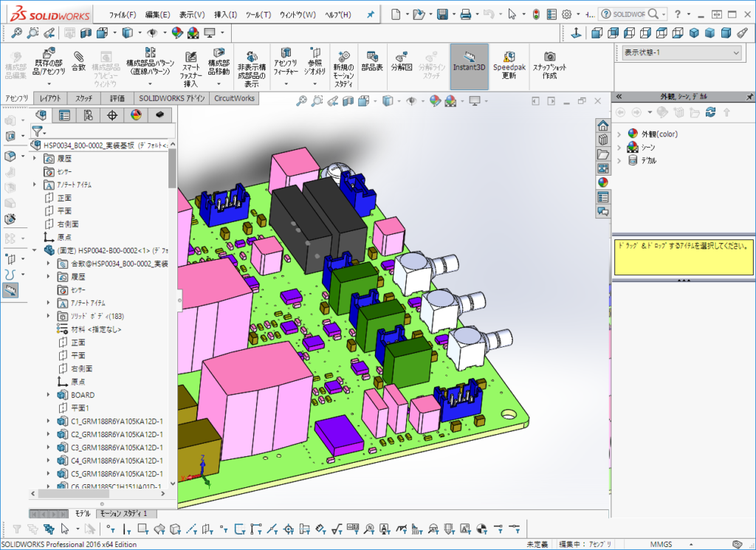Click the Instant3D button in the ribbon
Screen dimensions: 756x550
[x=469, y=66]
